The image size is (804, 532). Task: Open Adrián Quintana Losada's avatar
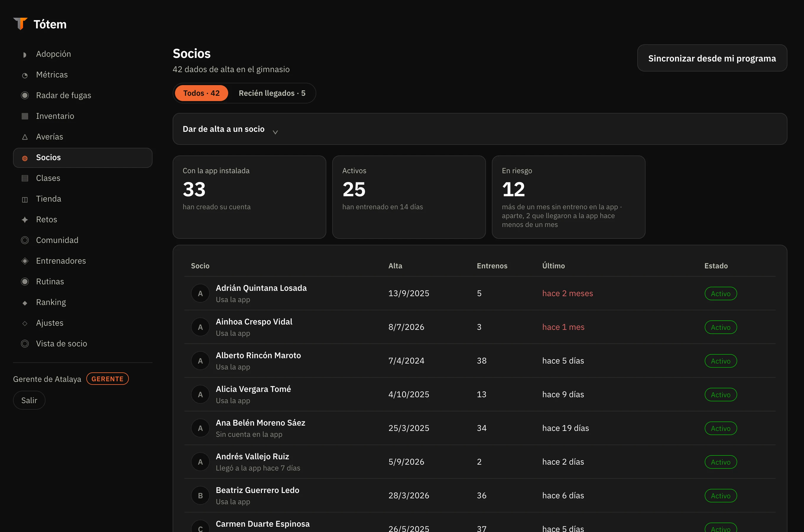click(x=200, y=293)
